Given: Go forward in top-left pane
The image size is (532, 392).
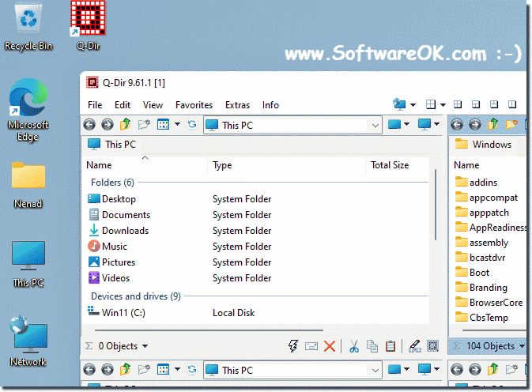Looking at the screenshot, I should (108, 125).
